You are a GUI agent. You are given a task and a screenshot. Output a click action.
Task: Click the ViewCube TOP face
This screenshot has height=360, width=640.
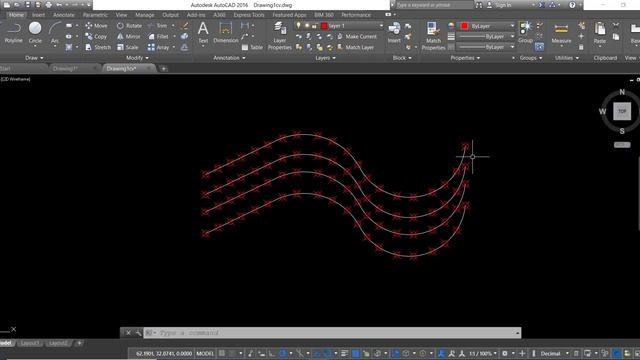tap(622, 111)
